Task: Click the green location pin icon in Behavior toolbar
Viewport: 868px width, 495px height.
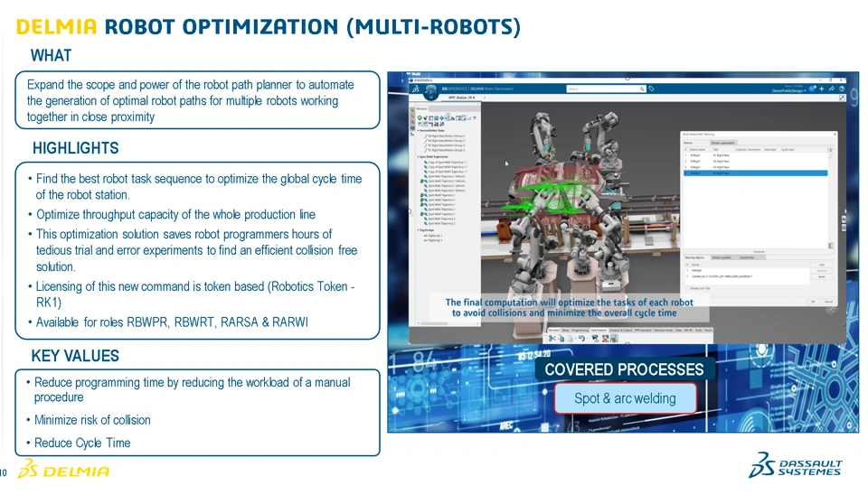Action: [x=420, y=117]
